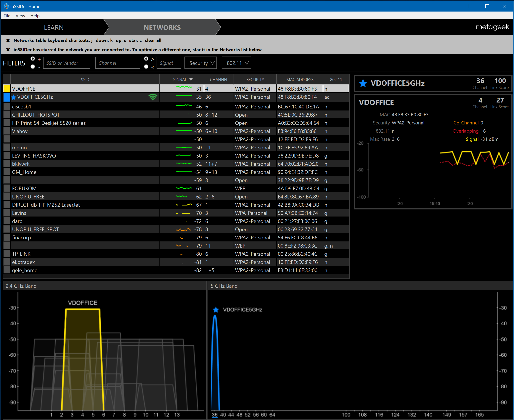Select the include (+) filter radio button

(x=33, y=59)
